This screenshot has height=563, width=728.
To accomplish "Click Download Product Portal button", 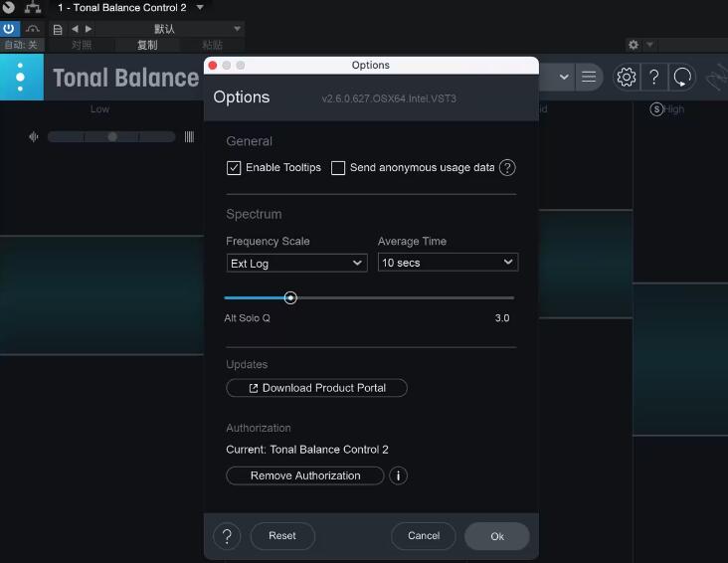I will (x=316, y=388).
